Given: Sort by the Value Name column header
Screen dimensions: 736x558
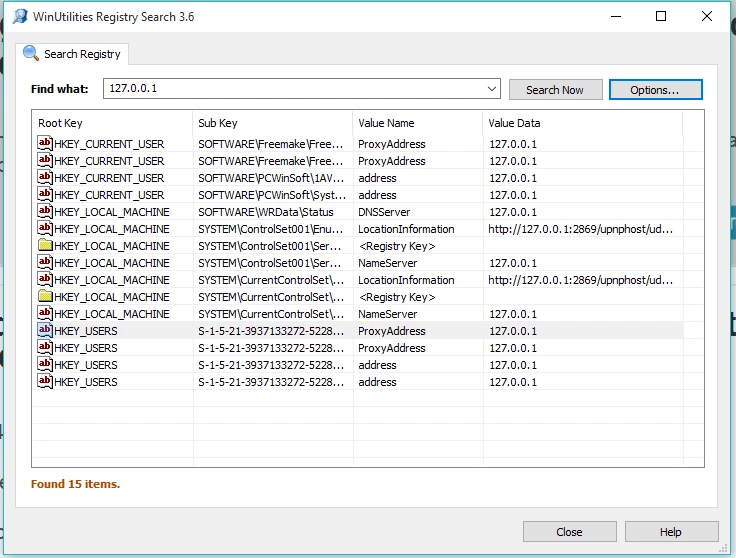Looking at the screenshot, I should click(x=417, y=123).
